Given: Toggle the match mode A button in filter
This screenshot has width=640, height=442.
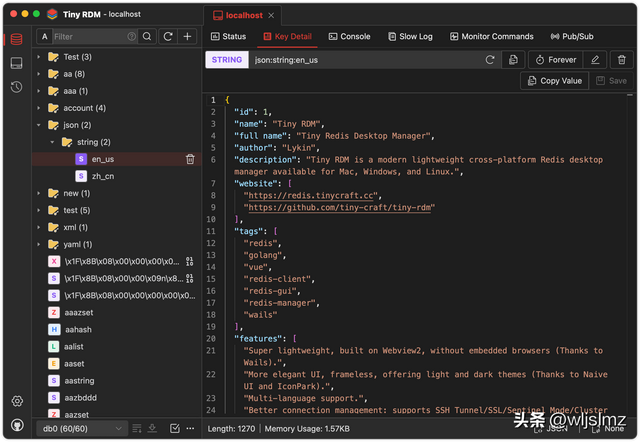Looking at the screenshot, I should pos(44,36).
